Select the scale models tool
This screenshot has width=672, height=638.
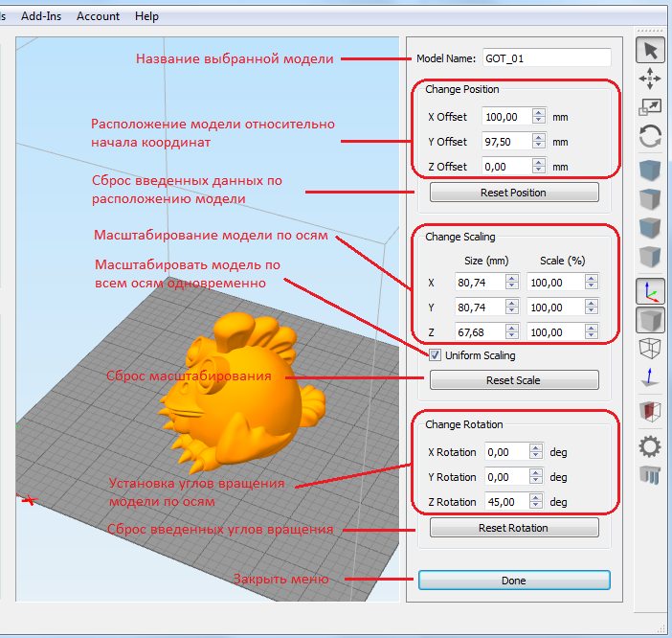pos(650,107)
